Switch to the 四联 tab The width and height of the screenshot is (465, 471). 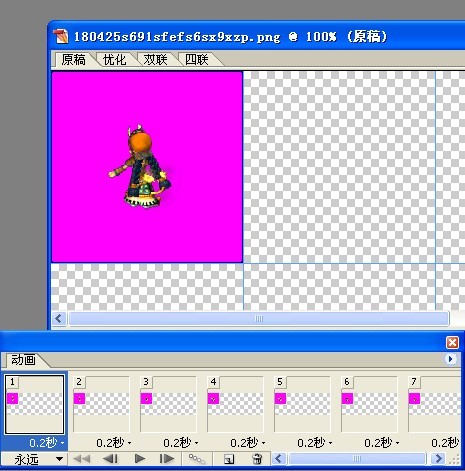tap(197, 60)
